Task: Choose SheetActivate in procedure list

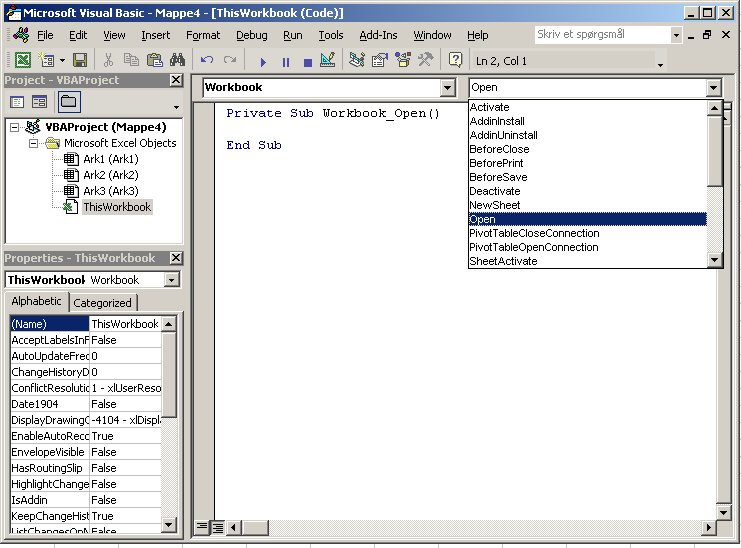Action: click(x=587, y=261)
